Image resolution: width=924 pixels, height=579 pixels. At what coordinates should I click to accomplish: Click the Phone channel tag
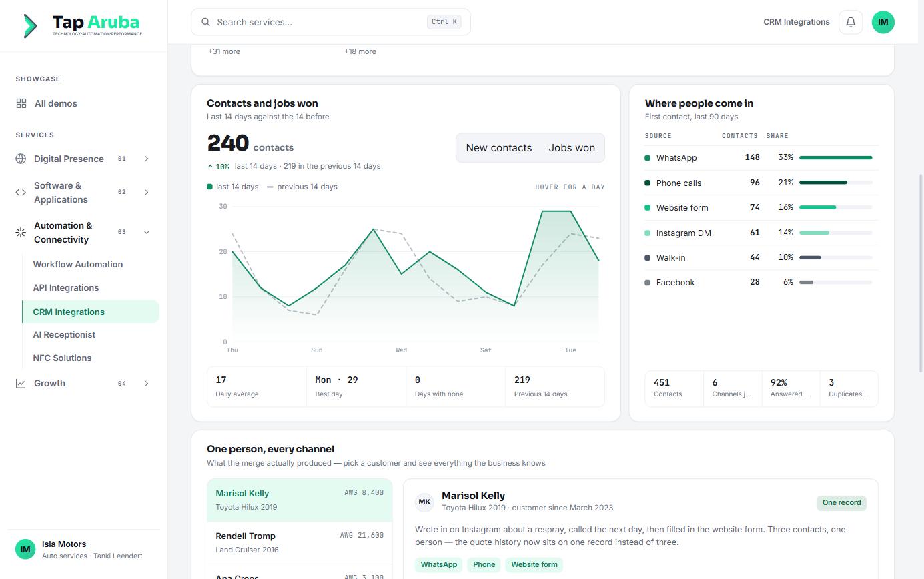click(484, 564)
